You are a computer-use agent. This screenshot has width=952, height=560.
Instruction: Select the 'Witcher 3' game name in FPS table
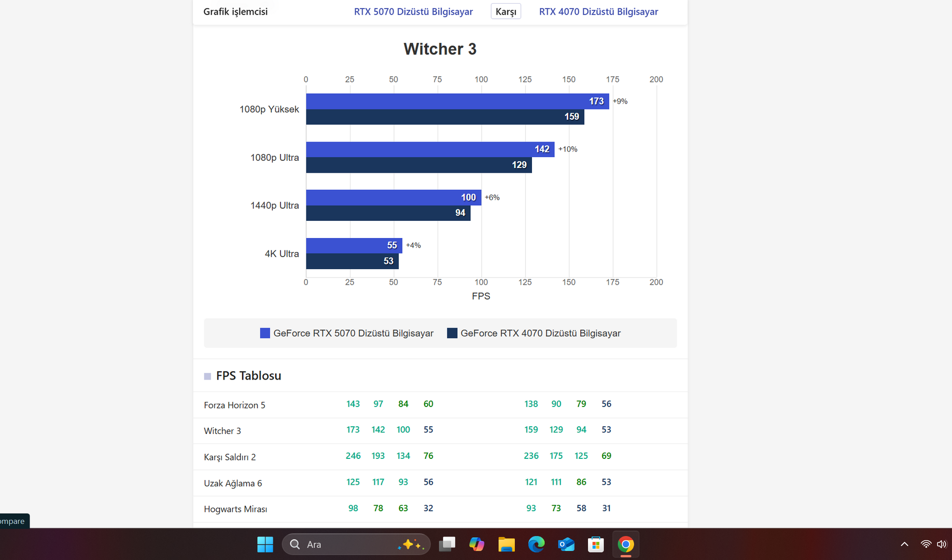coord(222,431)
